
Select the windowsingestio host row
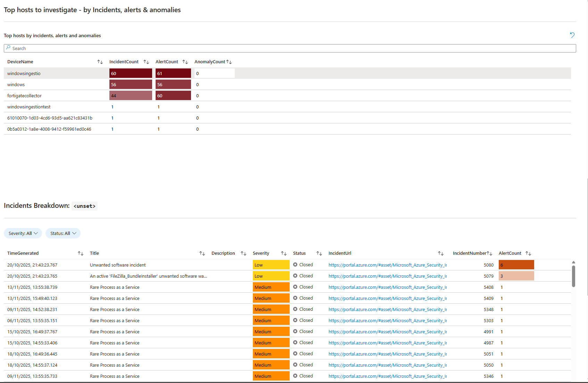coord(24,73)
